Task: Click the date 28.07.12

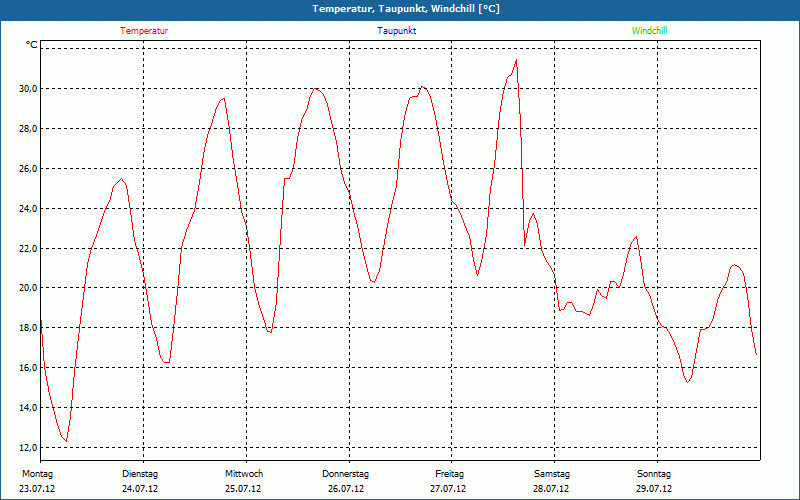Action: (x=551, y=489)
